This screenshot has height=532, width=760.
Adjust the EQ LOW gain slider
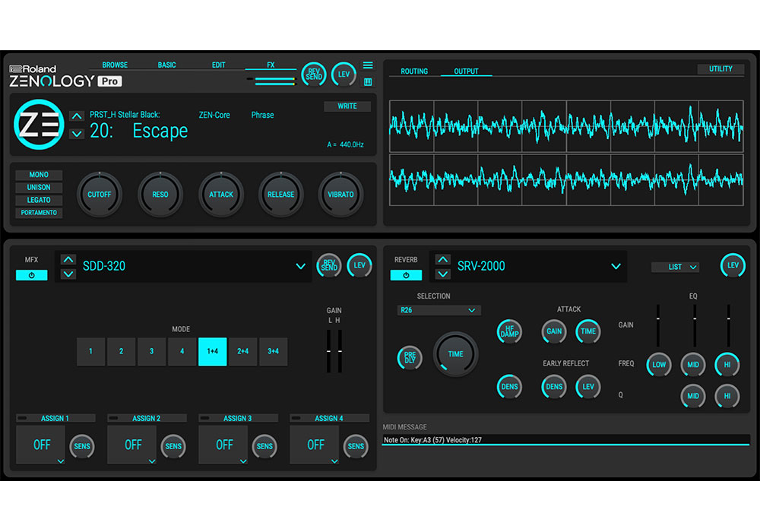point(657,325)
